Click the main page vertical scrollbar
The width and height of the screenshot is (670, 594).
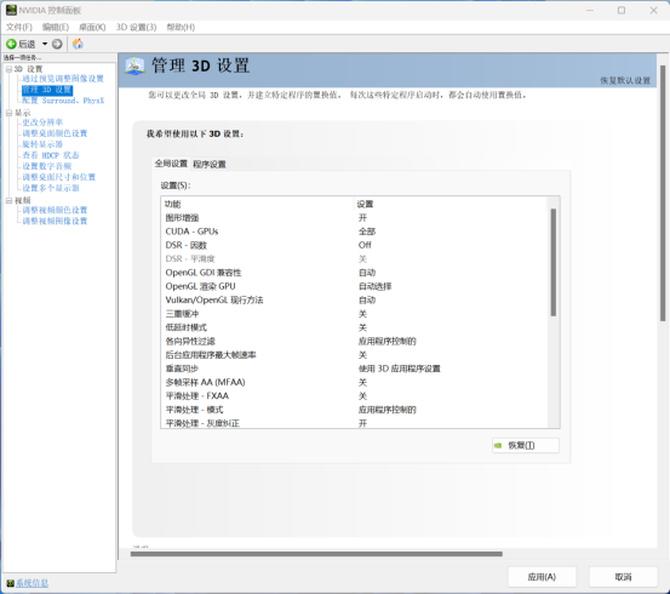tap(663, 193)
